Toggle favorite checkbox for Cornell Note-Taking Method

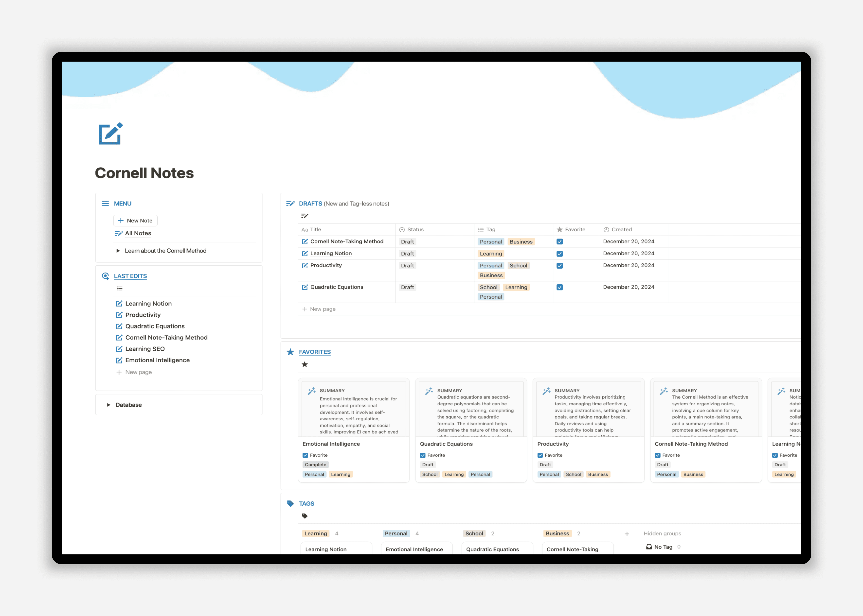[559, 241]
